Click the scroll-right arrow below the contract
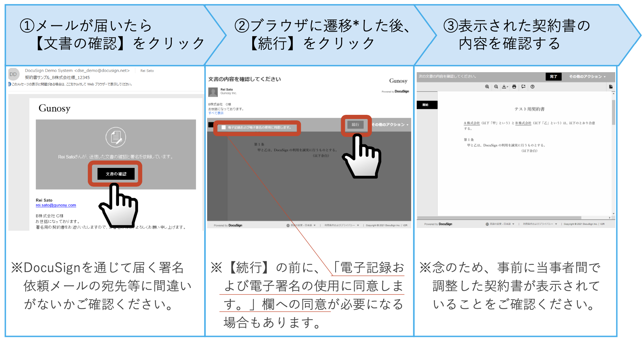 pos(610,218)
